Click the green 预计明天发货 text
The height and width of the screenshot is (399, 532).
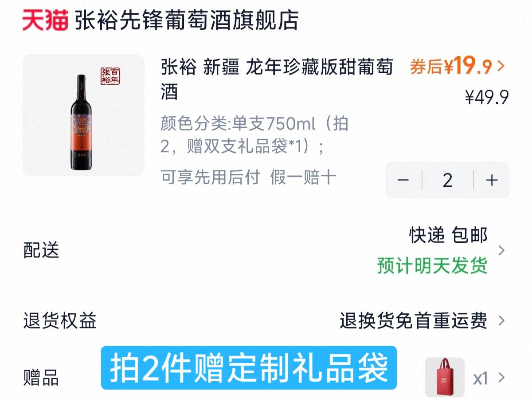(x=432, y=266)
